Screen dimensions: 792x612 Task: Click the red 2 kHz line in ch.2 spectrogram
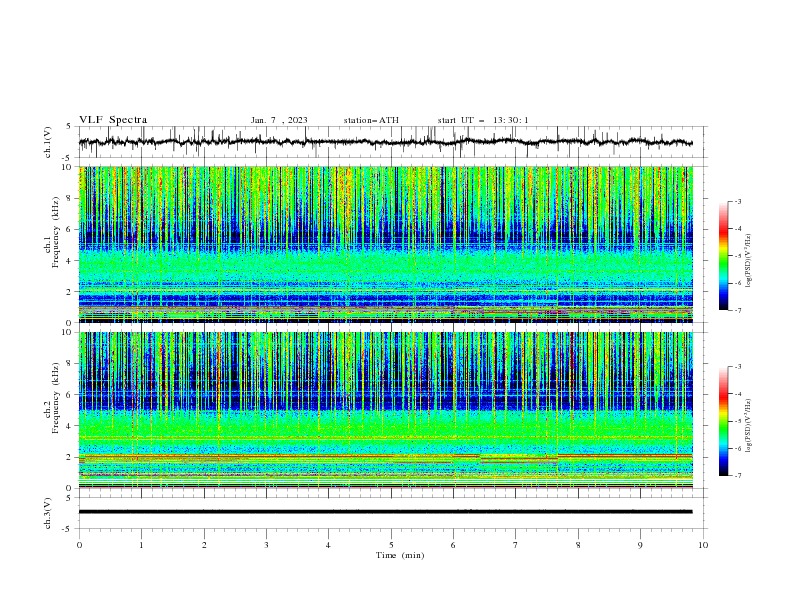coord(385,456)
